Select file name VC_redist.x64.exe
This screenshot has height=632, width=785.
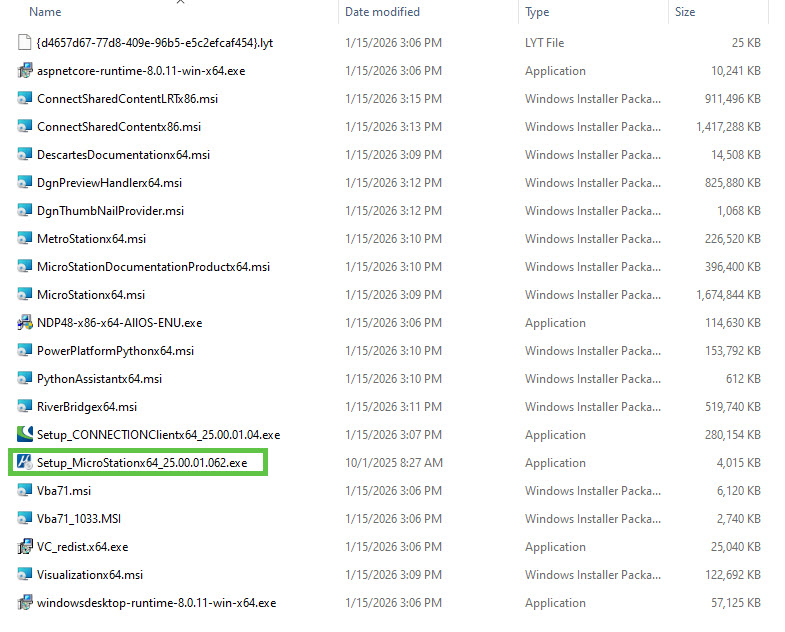(x=83, y=547)
